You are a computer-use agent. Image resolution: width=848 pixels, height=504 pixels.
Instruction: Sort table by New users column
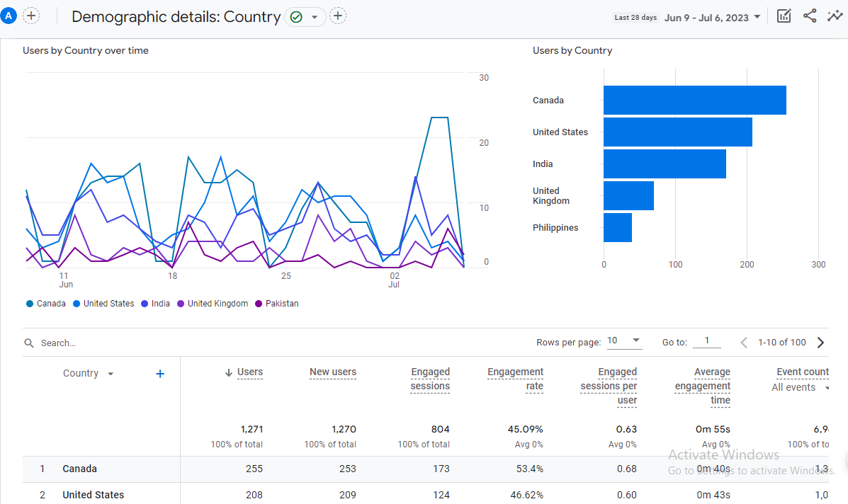[x=332, y=372]
